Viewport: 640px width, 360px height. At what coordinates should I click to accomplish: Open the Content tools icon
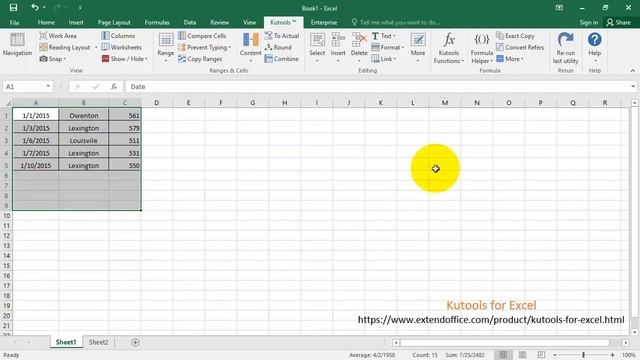[x=250, y=40]
